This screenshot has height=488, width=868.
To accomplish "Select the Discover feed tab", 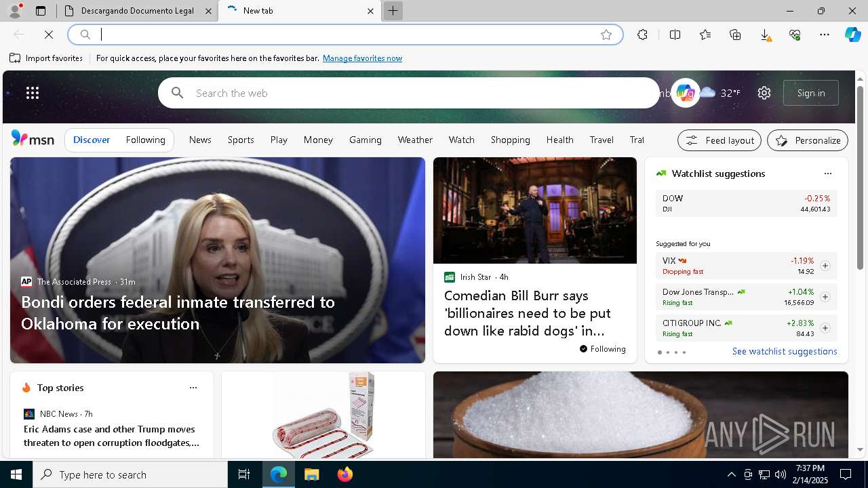I will point(92,140).
